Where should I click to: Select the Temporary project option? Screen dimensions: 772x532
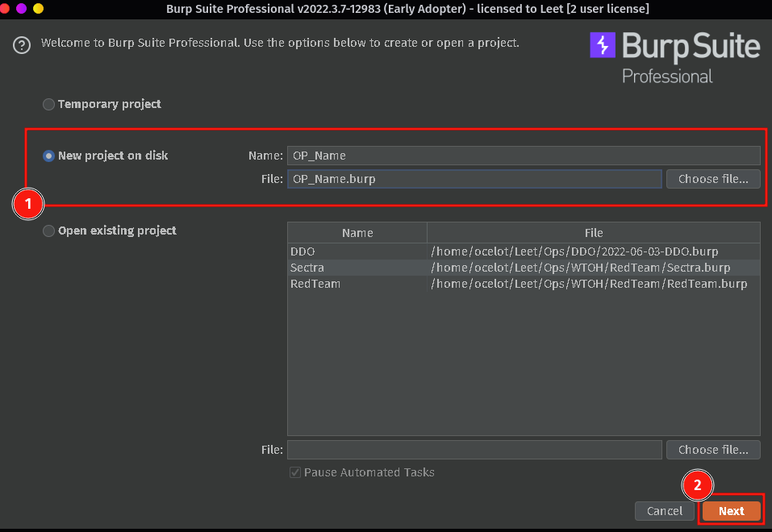click(49, 104)
